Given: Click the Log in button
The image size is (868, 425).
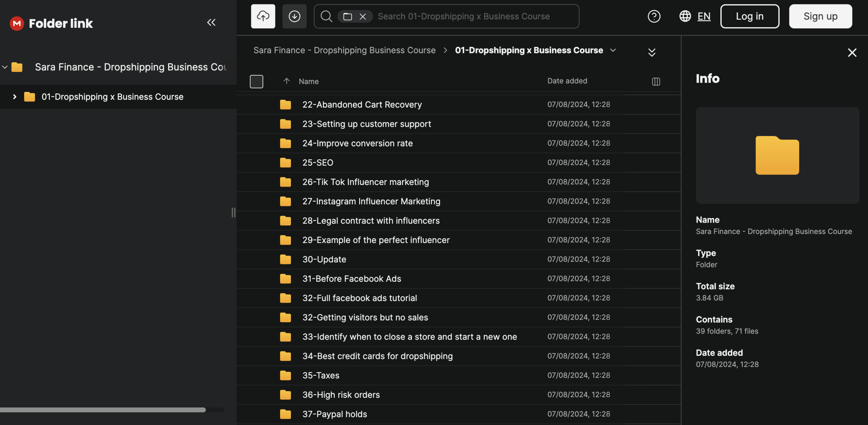Looking at the screenshot, I should pyautogui.click(x=749, y=16).
